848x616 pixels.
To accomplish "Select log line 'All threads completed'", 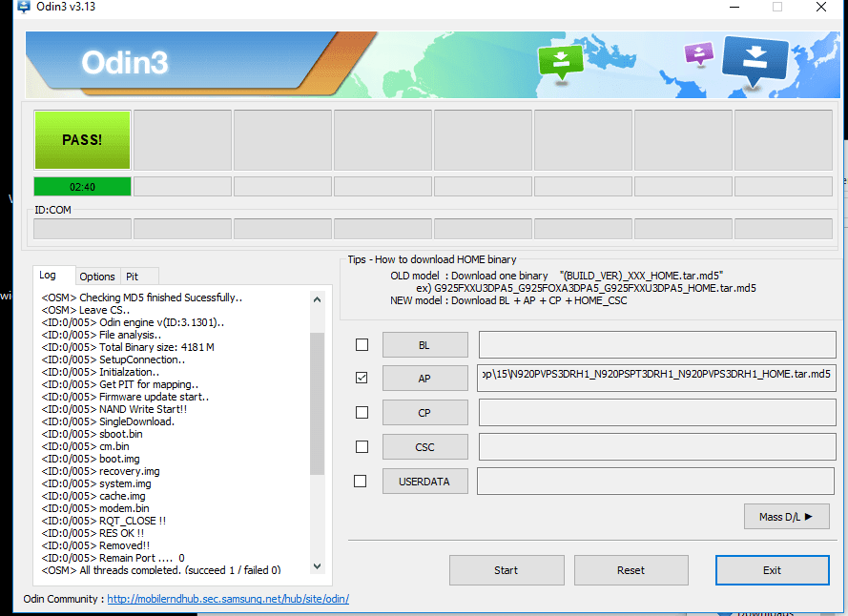I will pos(161,570).
